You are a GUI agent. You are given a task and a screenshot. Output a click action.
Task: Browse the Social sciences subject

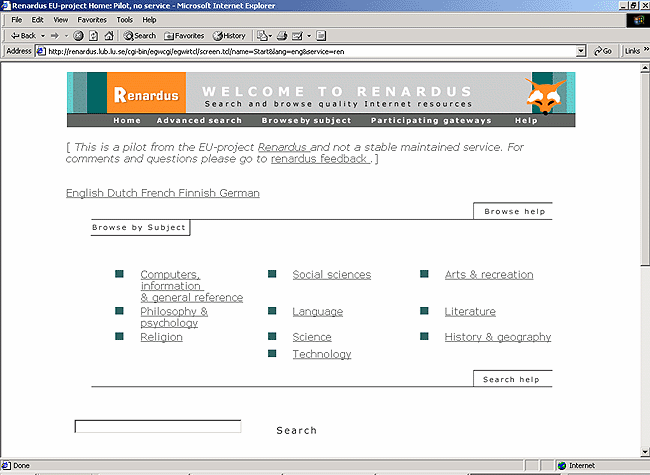(332, 275)
